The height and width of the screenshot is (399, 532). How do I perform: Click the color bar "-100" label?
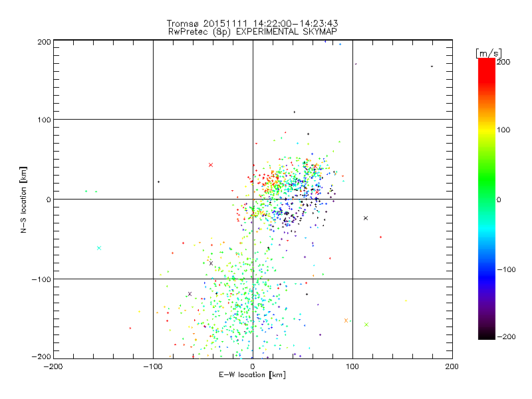tap(506, 269)
